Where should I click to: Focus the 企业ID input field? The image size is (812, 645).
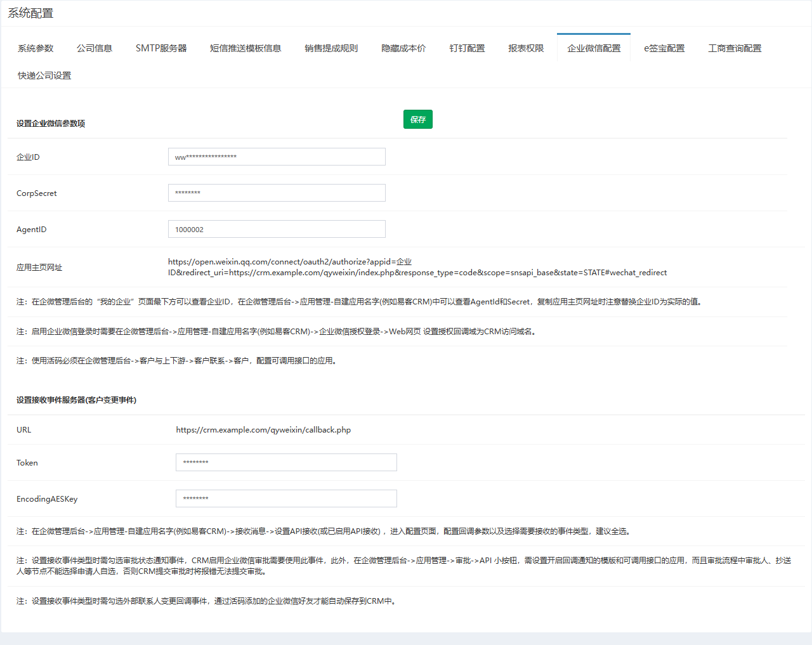coord(277,157)
